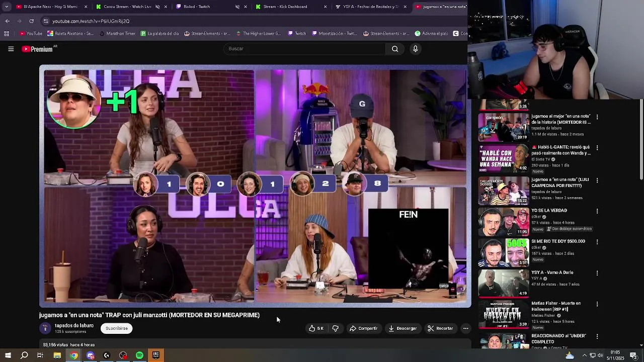
Task: Open options for Matias Fisher Halloween video
Action: pyautogui.click(x=597, y=304)
